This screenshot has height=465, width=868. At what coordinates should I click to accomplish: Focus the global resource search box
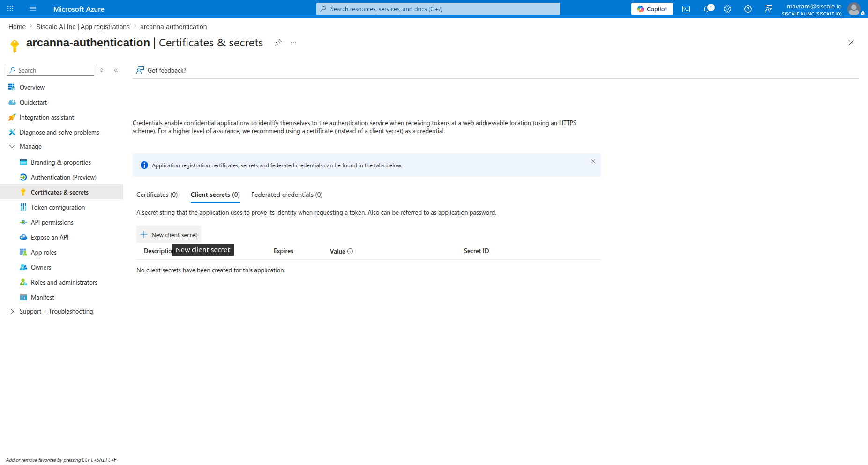[438, 9]
